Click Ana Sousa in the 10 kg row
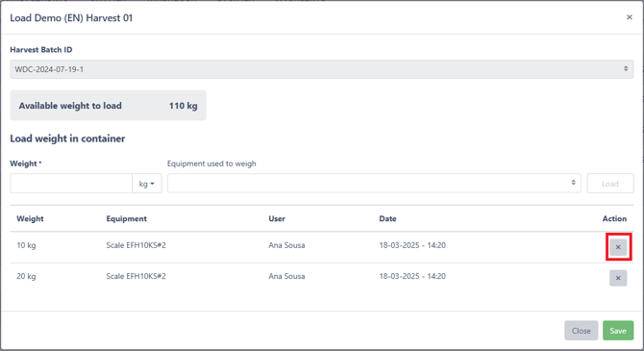This screenshot has height=351, width=644. [x=286, y=245]
